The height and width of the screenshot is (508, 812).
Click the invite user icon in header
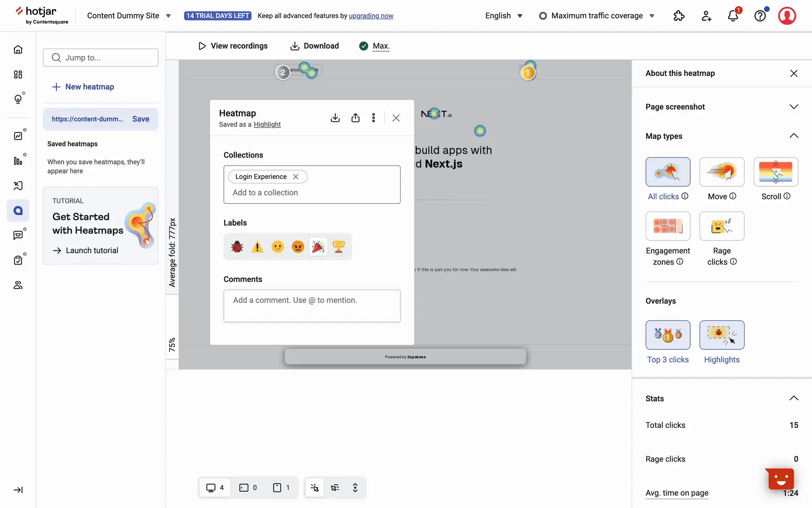pyautogui.click(x=706, y=16)
